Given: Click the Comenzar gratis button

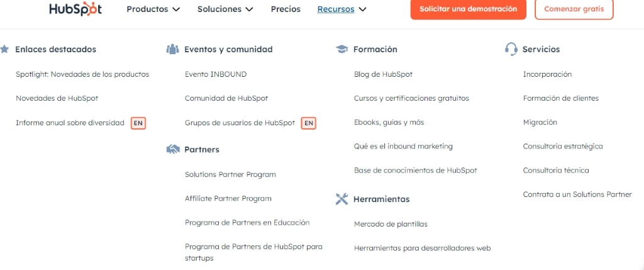Looking at the screenshot, I should click(574, 9).
